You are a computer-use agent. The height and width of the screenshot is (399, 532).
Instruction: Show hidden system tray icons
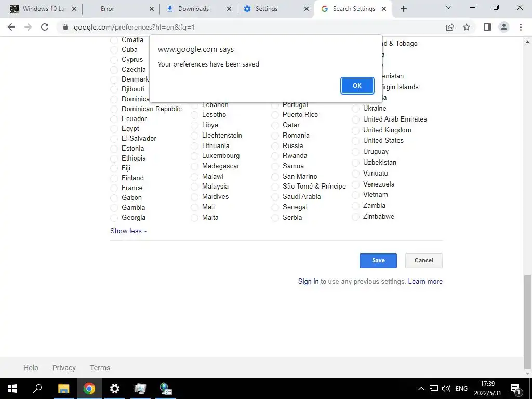421,389
